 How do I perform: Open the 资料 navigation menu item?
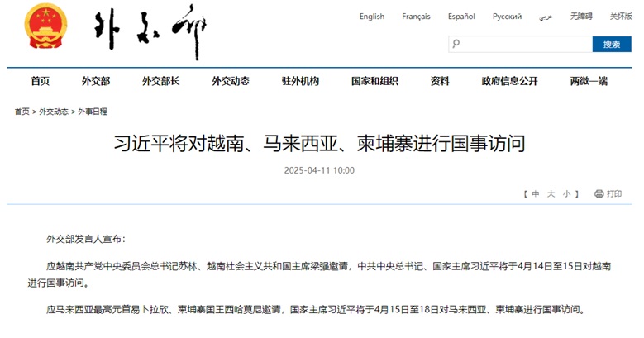tap(440, 81)
